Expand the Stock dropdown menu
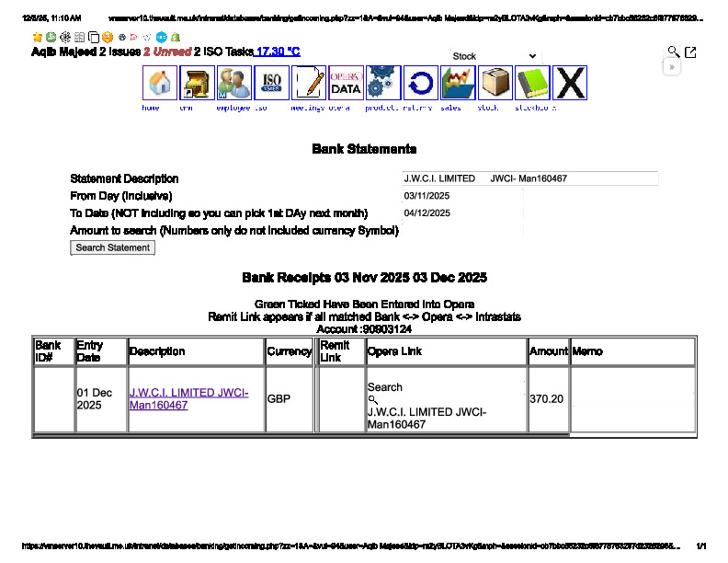Viewport: 728px width, 563px height. tap(495, 56)
